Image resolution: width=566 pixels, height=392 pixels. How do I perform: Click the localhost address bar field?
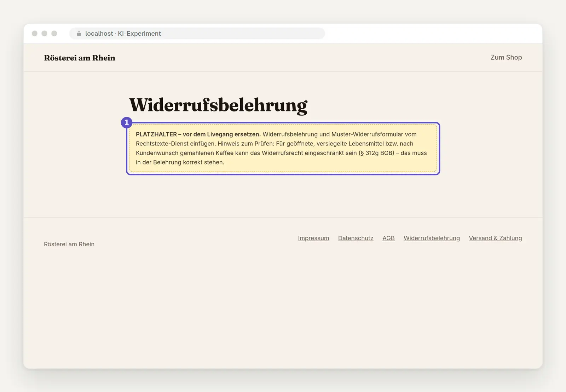click(x=197, y=34)
